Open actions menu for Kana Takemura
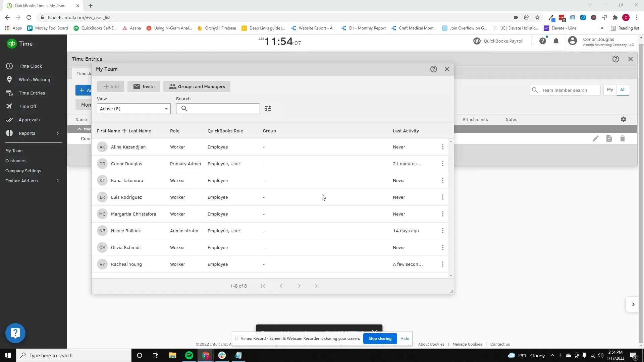644x362 pixels. pos(443,180)
